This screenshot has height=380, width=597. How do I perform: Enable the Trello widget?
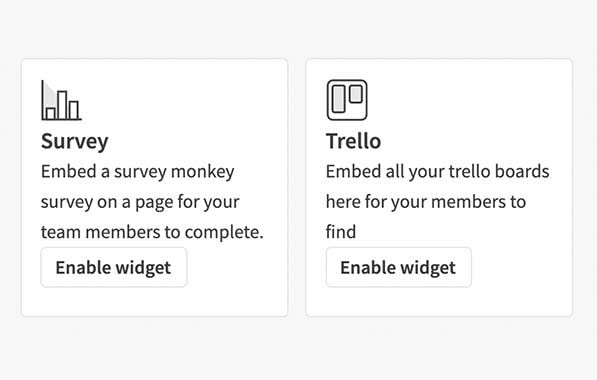[399, 267]
